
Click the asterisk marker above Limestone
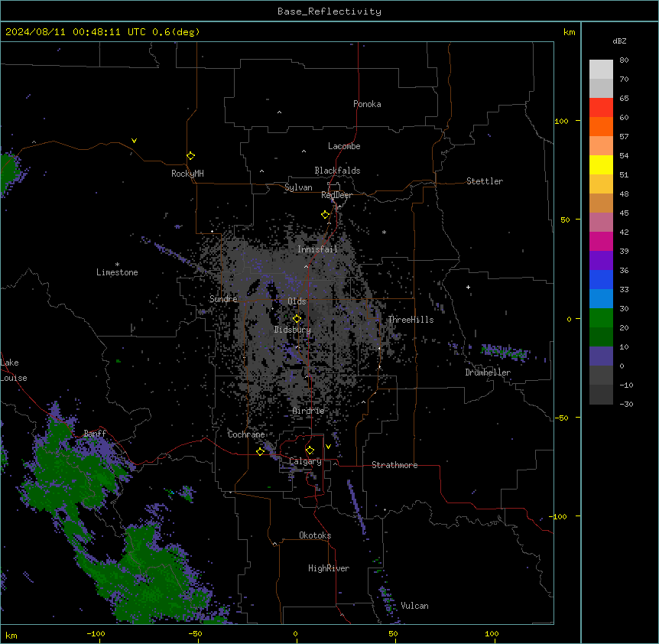117,265
